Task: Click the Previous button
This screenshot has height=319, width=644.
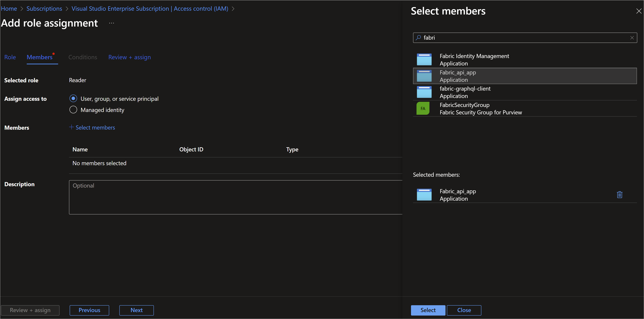Action: (90, 310)
